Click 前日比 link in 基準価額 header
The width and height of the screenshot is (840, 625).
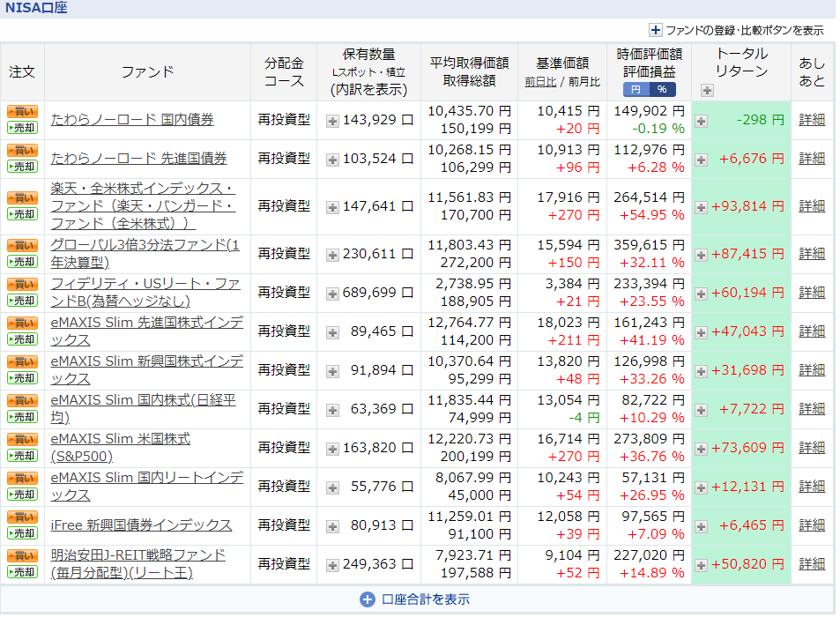pos(540,82)
